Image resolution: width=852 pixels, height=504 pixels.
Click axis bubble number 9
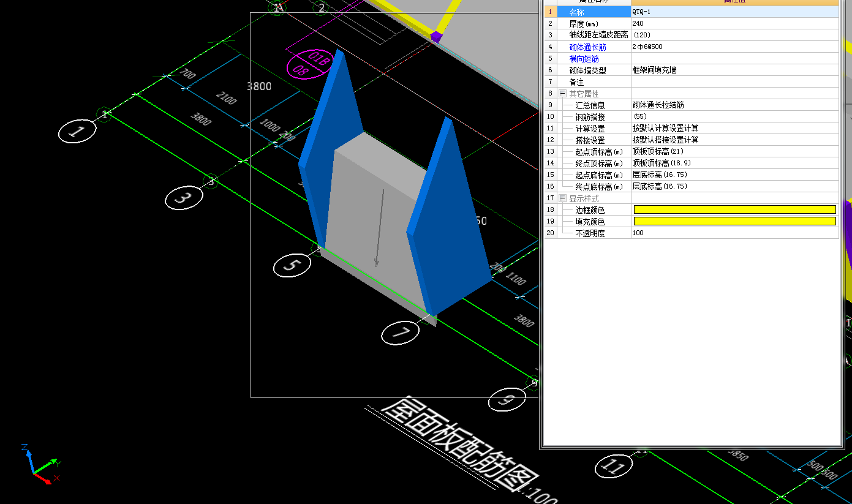click(507, 400)
